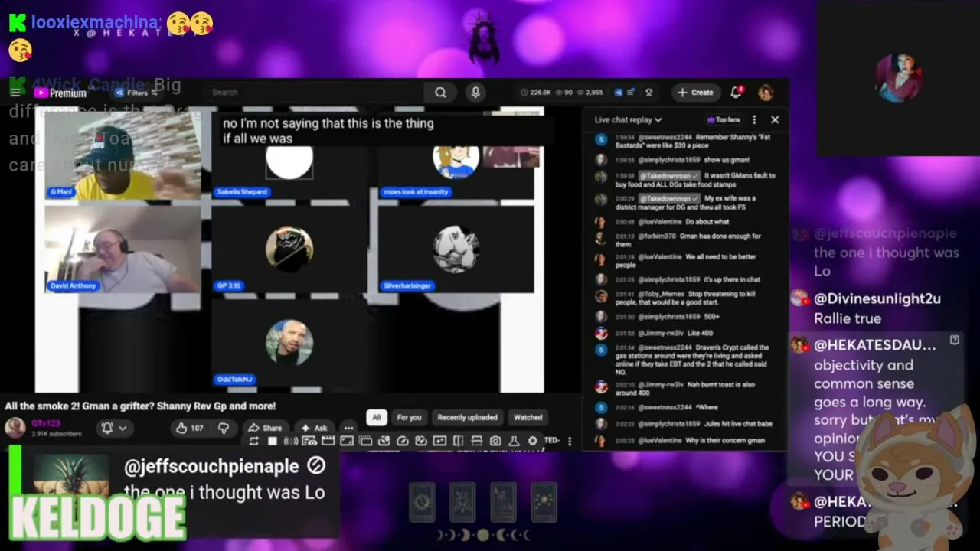980x551 pixels.
Task: Focus the YouTube Search field
Action: (x=314, y=92)
